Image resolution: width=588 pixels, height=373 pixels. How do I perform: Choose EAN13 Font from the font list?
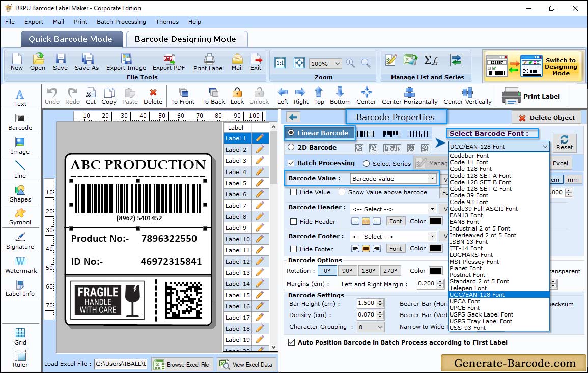(466, 215)
